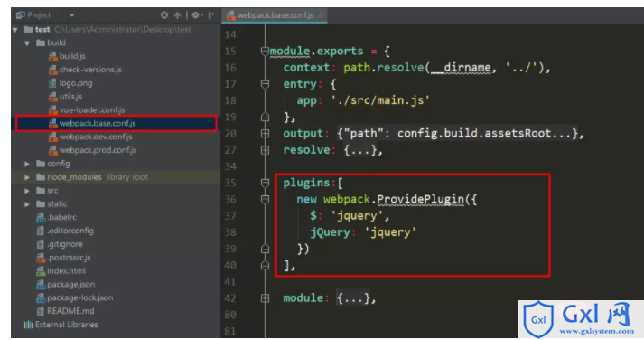Click the README.md file icon
644x340 pixels.
click(41, 311)
